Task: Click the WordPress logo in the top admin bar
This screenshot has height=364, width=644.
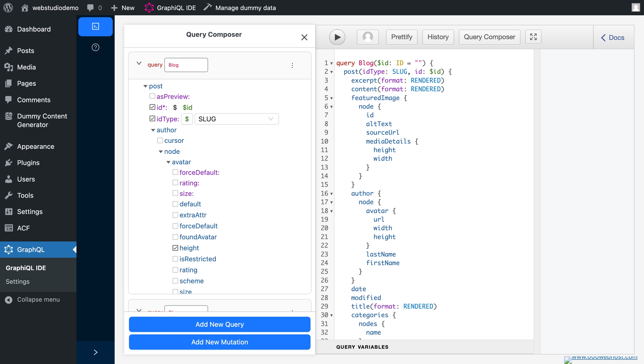Action: tap(8, 8)
